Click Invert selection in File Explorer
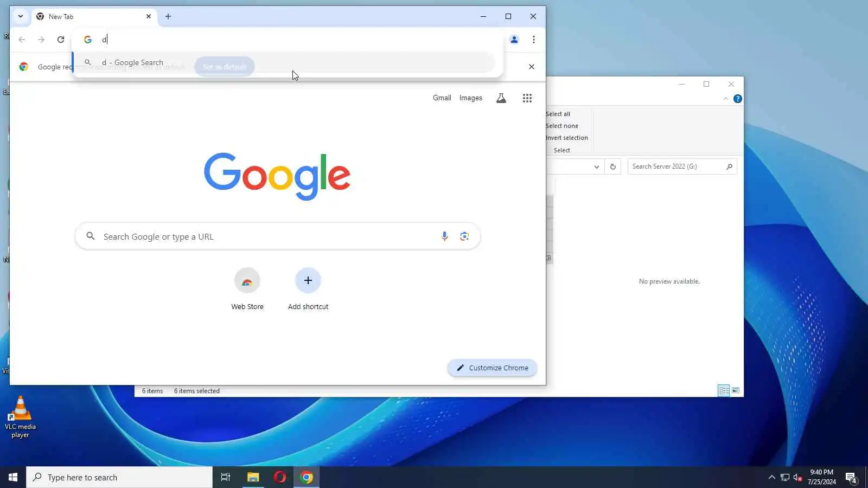The width and height of the screenshot is (868, 488). point(567,138)
